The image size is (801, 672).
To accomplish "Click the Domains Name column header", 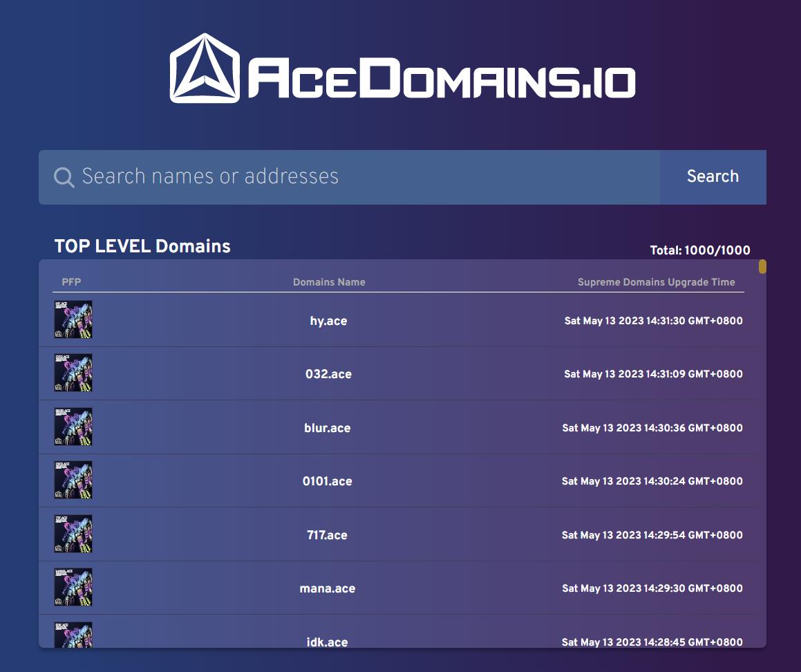I will click(x=329, y=282).
